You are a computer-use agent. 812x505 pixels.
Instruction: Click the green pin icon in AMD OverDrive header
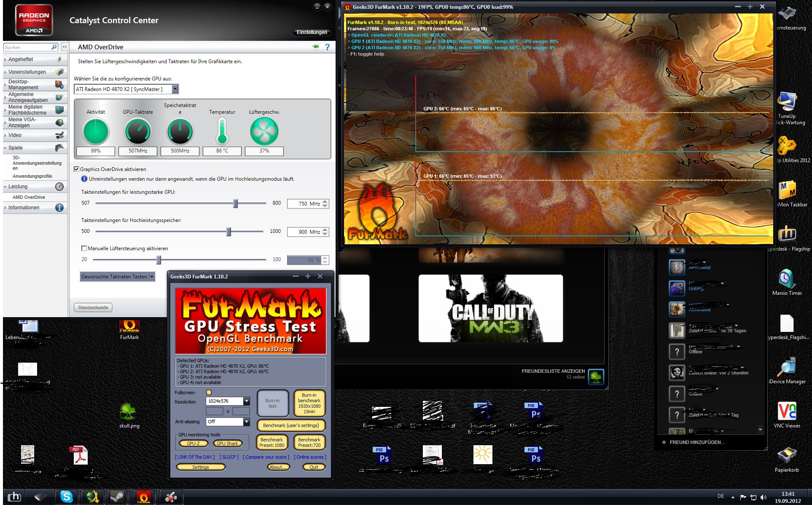coord(315,47)
